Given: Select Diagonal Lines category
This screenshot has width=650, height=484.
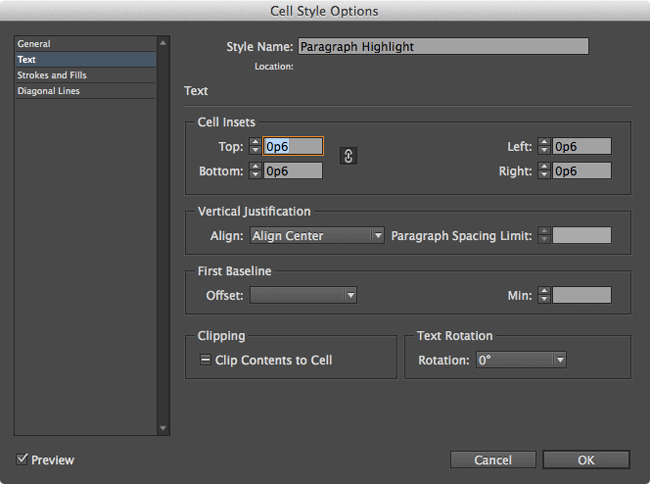Looking at the screenshot, I should coord(85,91).
